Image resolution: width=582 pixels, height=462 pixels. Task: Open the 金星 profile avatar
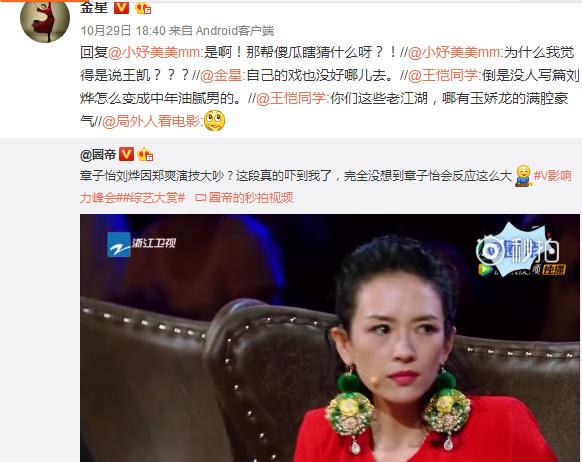point(45,19)
